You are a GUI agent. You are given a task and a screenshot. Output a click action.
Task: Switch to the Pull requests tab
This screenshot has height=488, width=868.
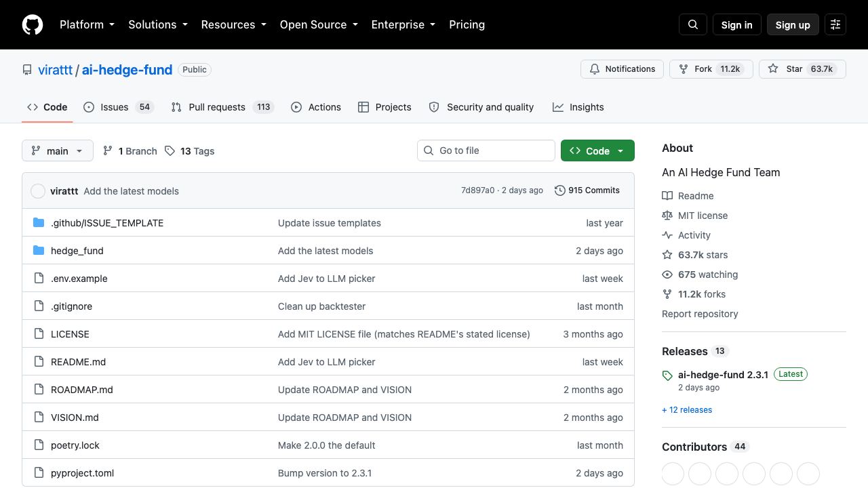(222, 107)
